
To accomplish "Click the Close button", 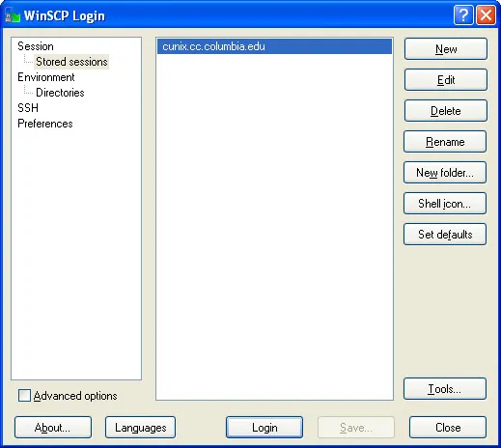I will tap(448, 428).
